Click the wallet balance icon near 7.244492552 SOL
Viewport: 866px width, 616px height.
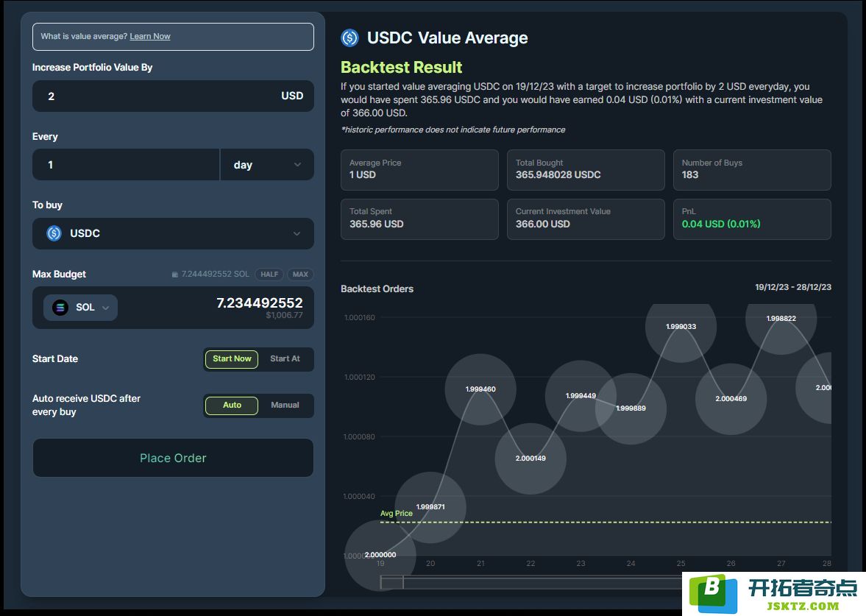click(x=175, y=275)
